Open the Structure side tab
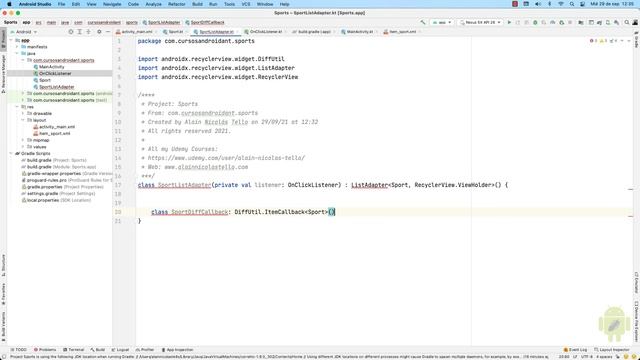 point(3,265)
